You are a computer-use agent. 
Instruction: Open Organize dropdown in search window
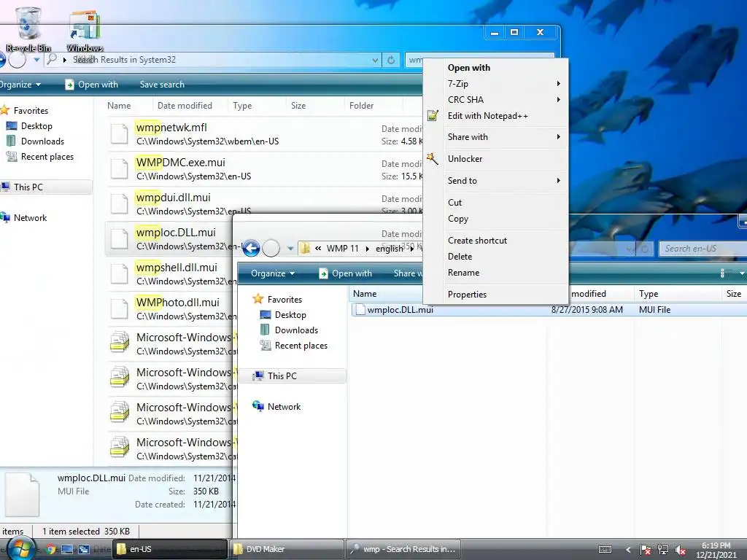click(20, 85)
